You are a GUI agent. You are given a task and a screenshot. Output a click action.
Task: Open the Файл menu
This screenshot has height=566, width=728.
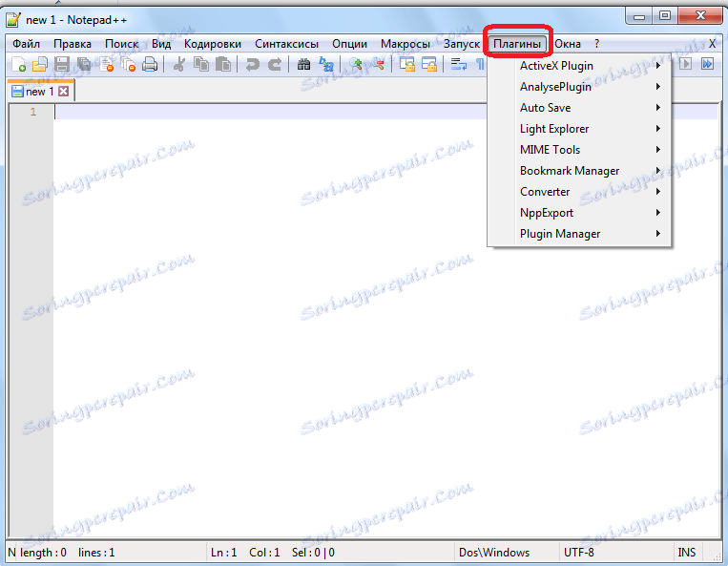pyautogui.click(x=26, y=44)
